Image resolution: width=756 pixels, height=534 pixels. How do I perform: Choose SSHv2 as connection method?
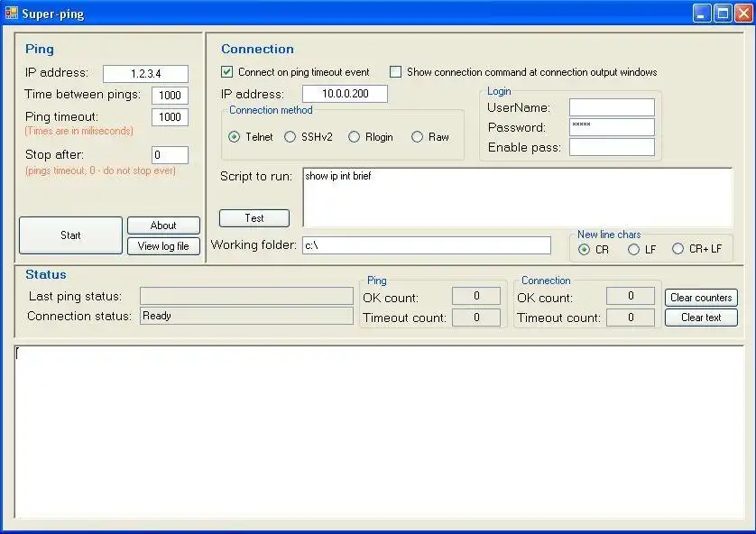tap(290, 137)
